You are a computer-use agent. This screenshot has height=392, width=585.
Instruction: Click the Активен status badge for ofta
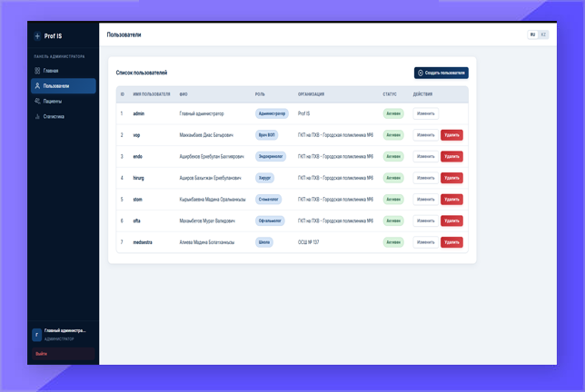click(392, 220)
